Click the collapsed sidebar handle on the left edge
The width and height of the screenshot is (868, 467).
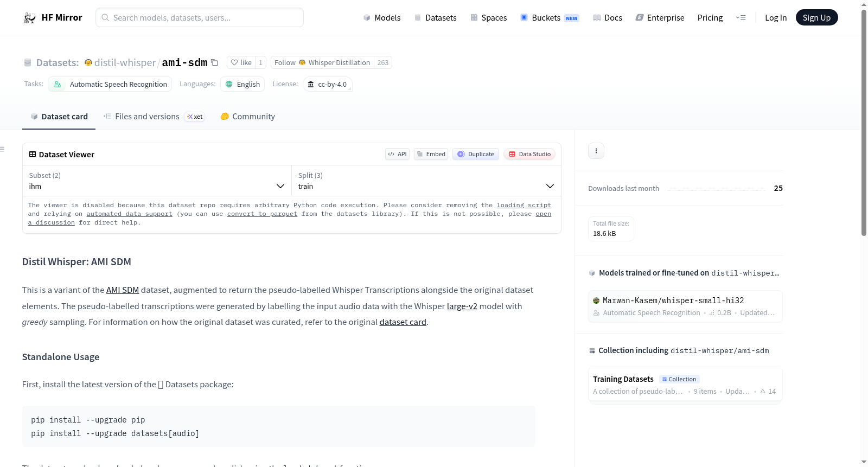click(x=2, y=149)
